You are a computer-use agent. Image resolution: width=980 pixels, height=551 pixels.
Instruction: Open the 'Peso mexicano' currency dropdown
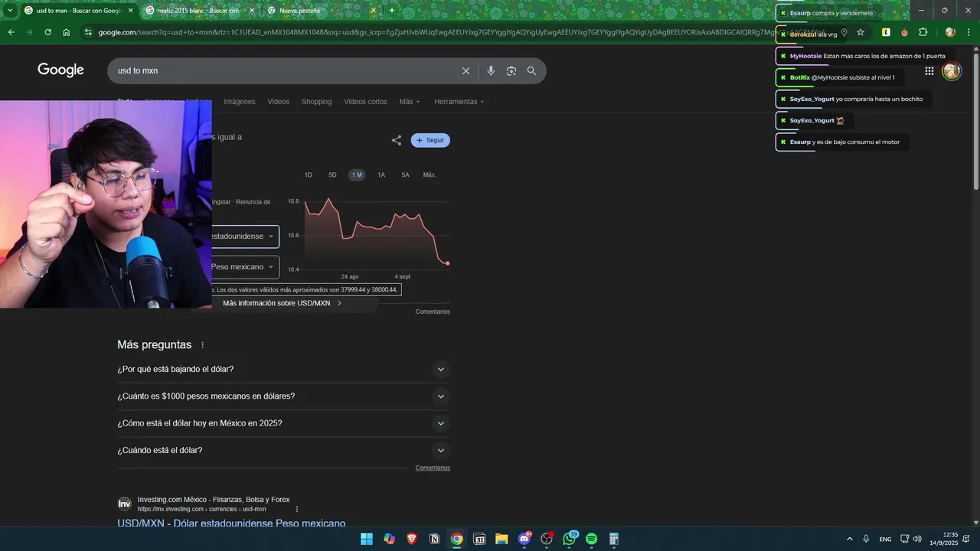pos(245,267)
